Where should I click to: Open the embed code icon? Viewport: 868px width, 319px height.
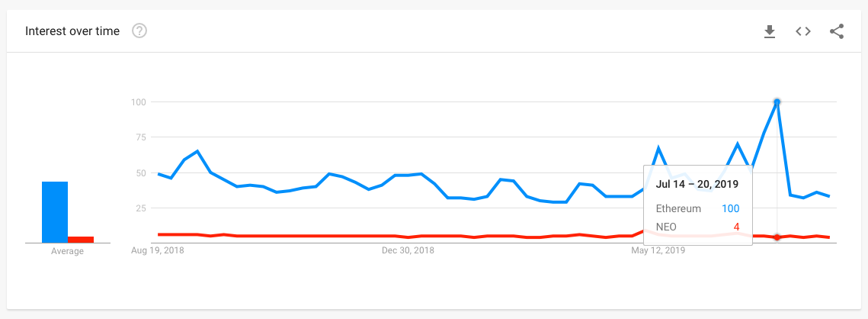[802, 31]
